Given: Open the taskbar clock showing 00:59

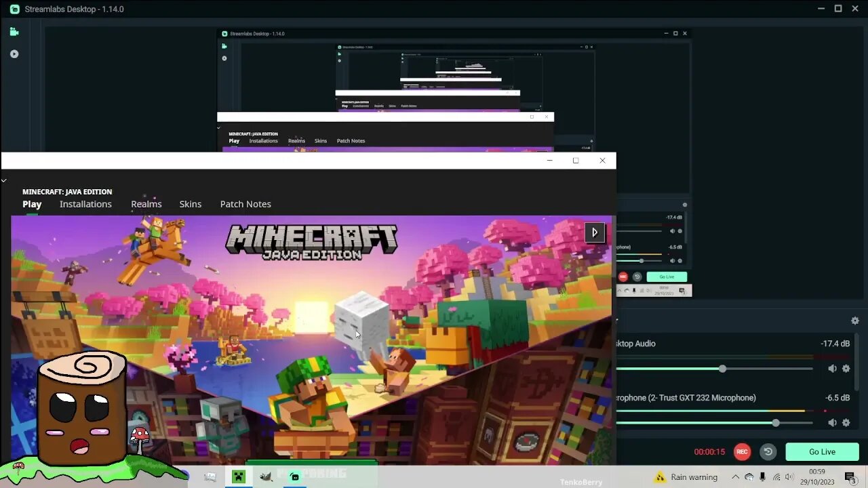Looking at the screenshot, I should (x=816, y=476).
